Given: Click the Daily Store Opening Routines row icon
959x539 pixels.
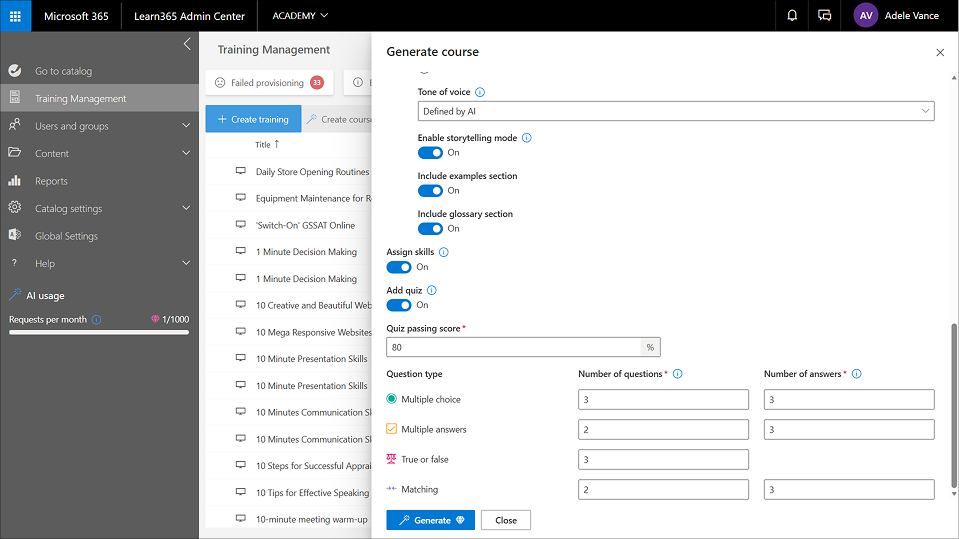Looking at the screenshot, I should coord(241,171).
